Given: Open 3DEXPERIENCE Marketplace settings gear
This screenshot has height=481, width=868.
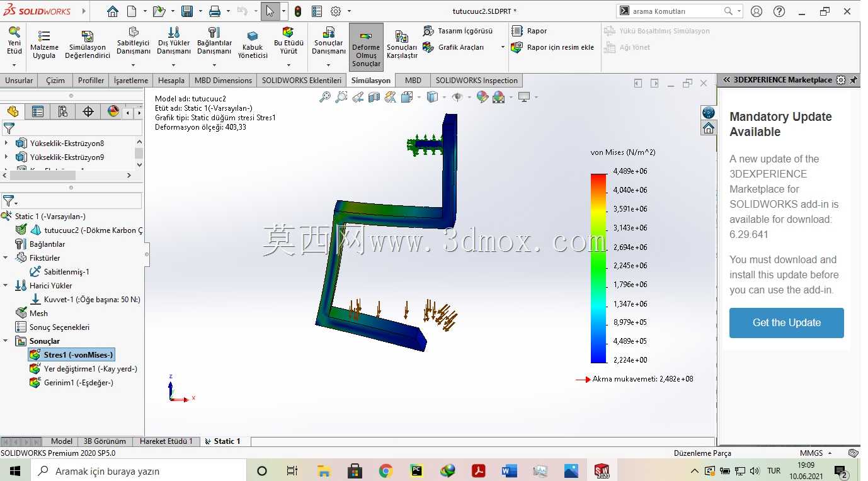Looking at the screenshot, I should click(841, 80).
